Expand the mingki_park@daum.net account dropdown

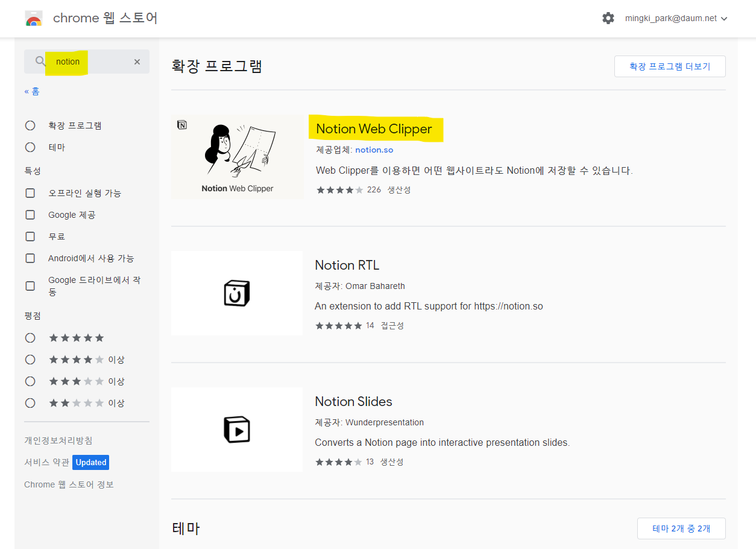pyautogui.click(x=675, y=18)
